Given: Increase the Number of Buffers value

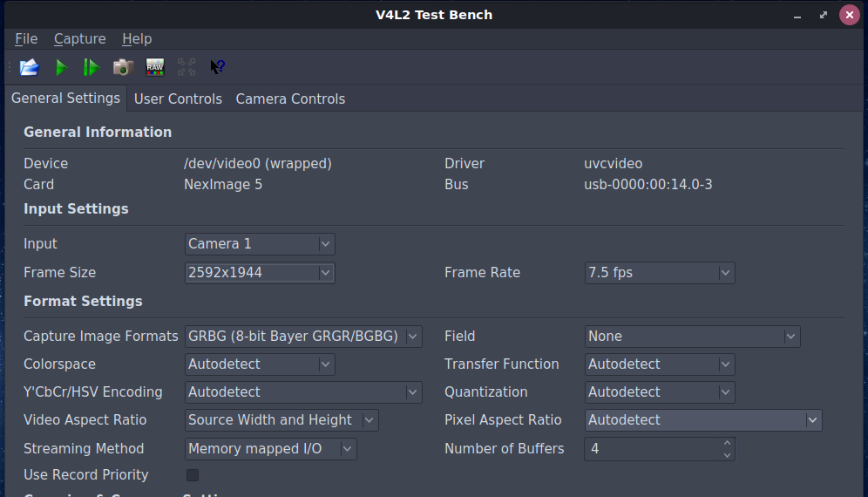Looking at the screenshot, I should [727, 443].
